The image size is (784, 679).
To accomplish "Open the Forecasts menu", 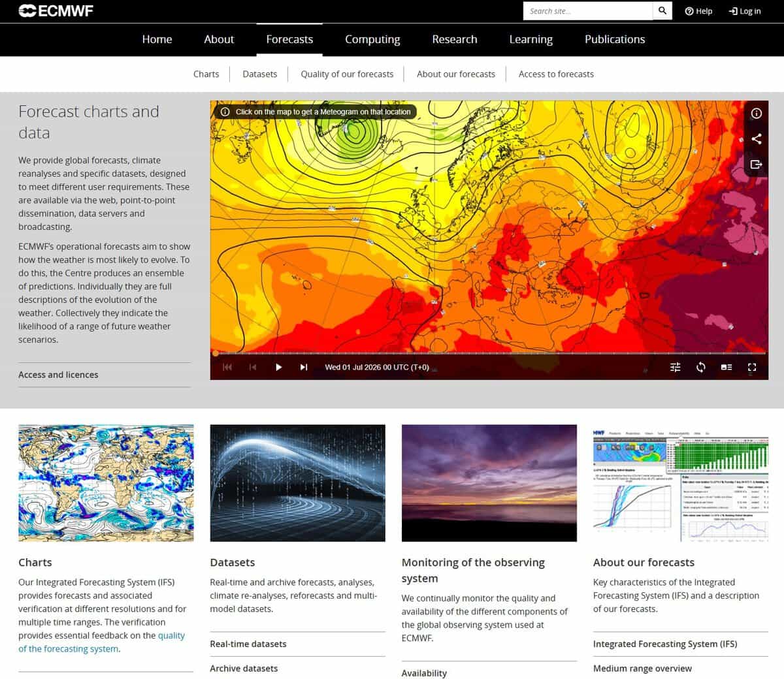I will (x=289, y=39).
